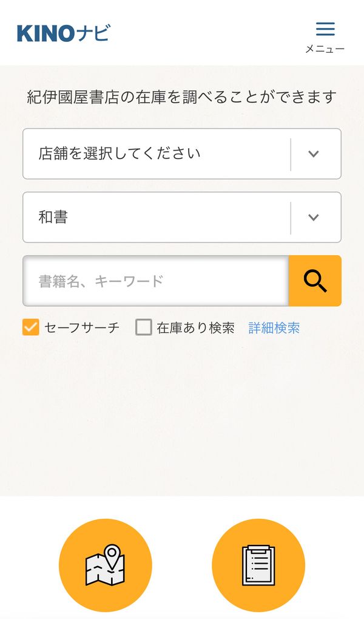The image size is (364, 619).
Task: Tap the KINOナビ logo
Action: pos(63,33)
